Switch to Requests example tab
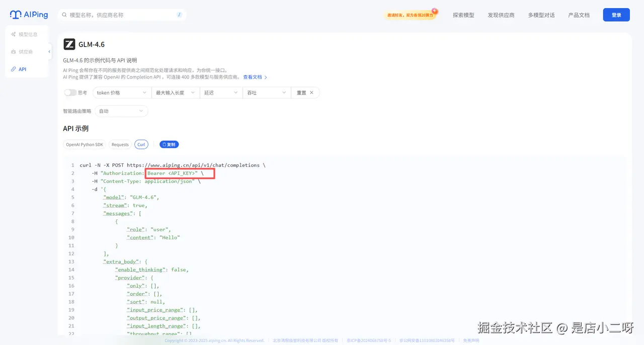This screenshot has height=345, width=644. click(120, 144)
